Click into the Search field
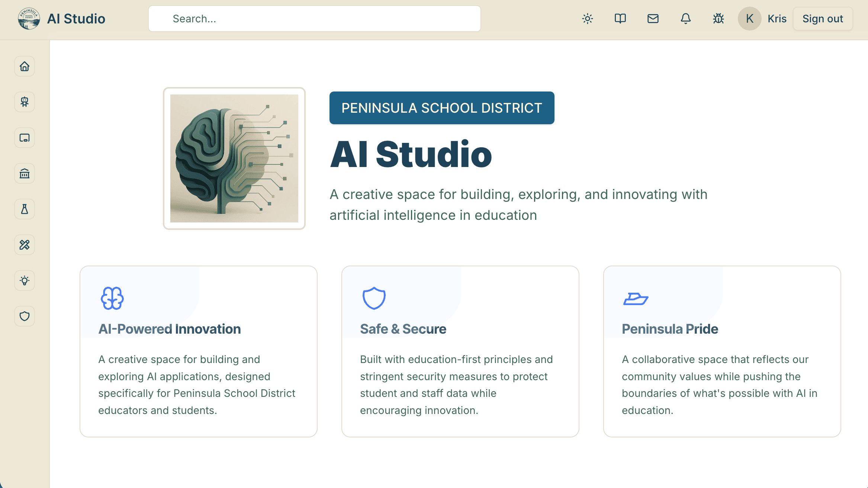The height and width of the screenshot is (488, 868). click(315, 19)
